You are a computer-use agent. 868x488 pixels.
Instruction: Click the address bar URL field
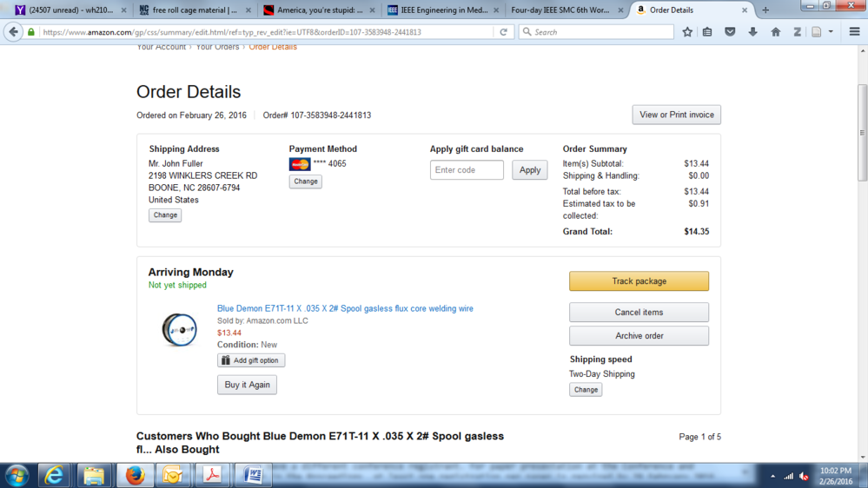(x=266, y=32)
